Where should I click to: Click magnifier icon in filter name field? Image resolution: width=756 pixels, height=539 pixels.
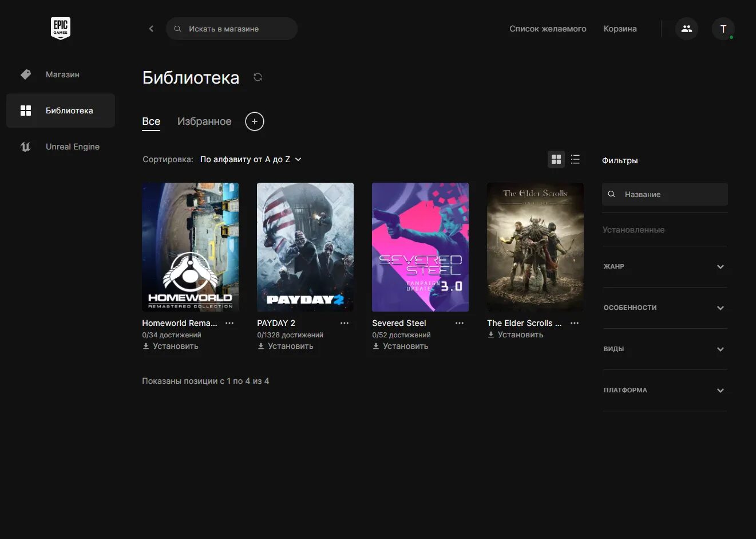click(x=611, y=194)
